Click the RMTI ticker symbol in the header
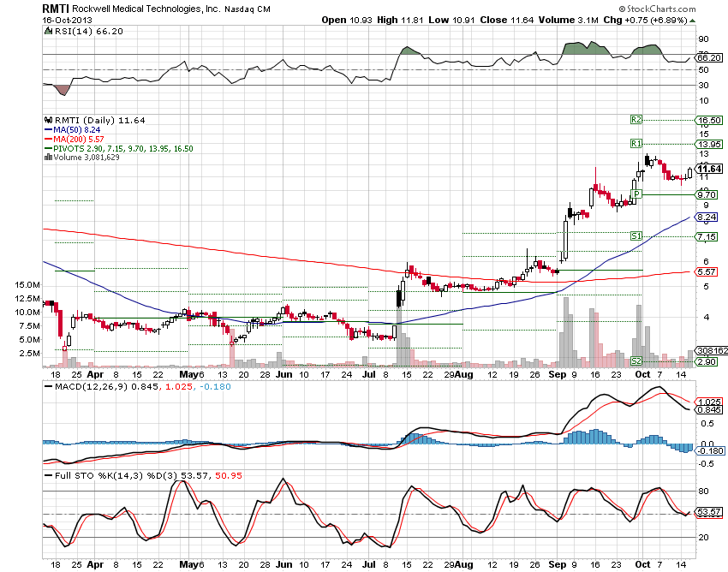 56,9
